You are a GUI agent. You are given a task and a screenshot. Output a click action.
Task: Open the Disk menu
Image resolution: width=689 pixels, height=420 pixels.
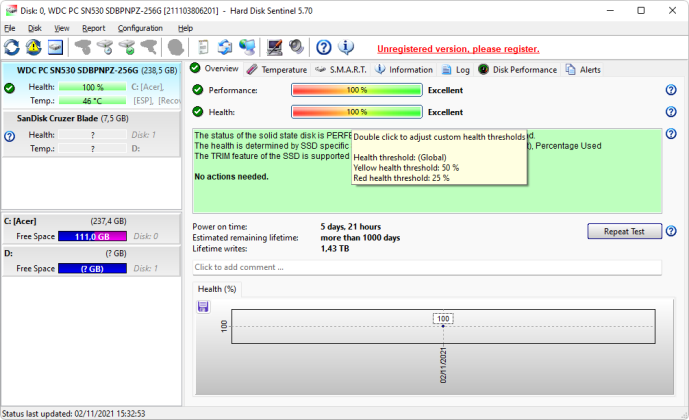coord(35,28)
